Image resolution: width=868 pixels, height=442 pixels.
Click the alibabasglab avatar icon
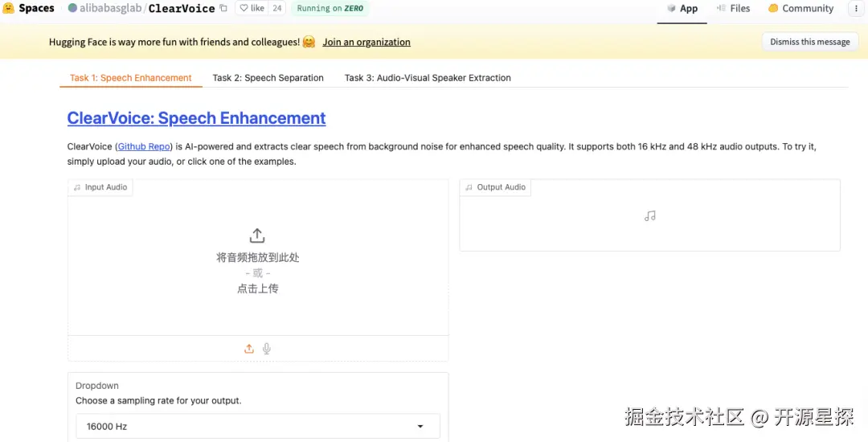coord(72,8)
